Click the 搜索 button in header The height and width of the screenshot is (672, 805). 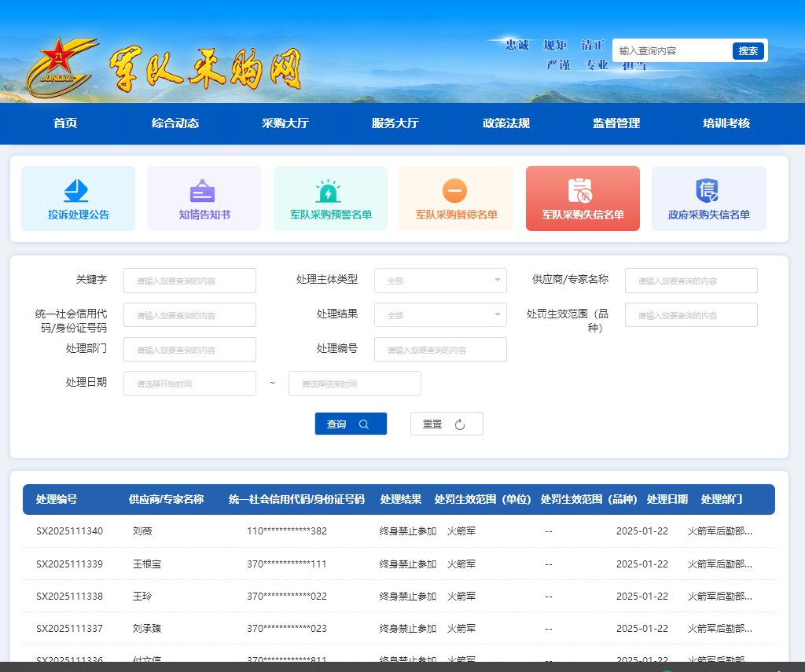point(748,51)
